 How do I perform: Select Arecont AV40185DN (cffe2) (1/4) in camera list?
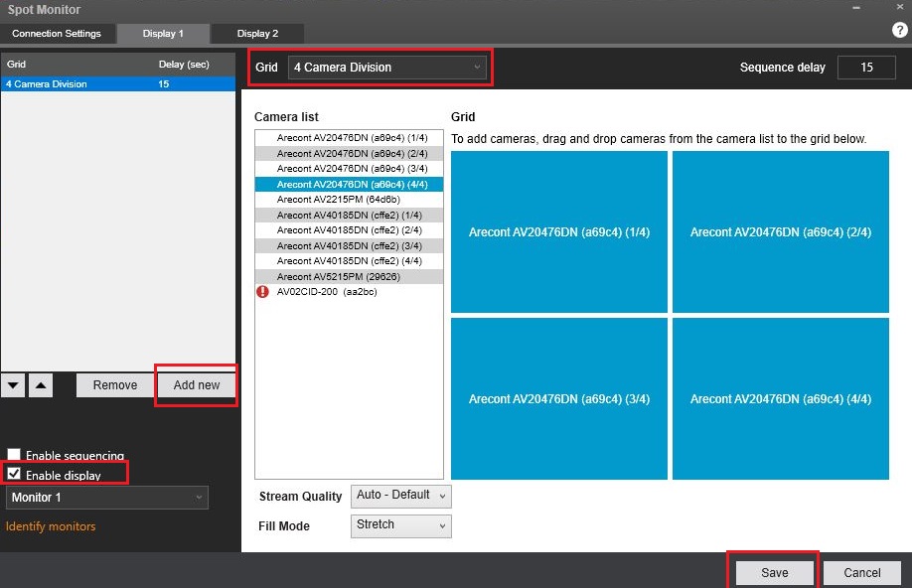349,216
